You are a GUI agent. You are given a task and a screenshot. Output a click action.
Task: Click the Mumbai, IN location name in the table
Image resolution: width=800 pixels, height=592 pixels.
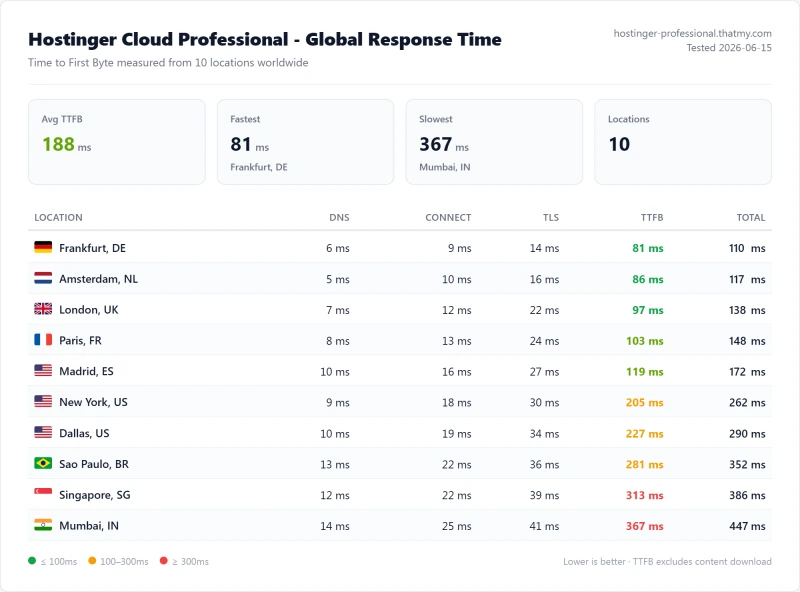pos(89,526)
